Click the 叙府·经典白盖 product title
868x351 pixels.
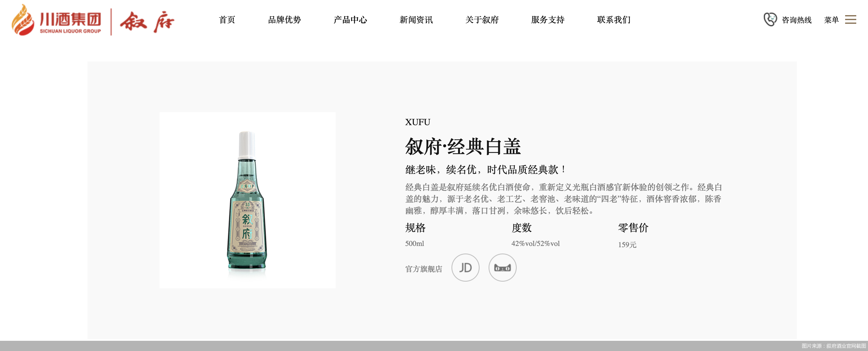point(463,146)
